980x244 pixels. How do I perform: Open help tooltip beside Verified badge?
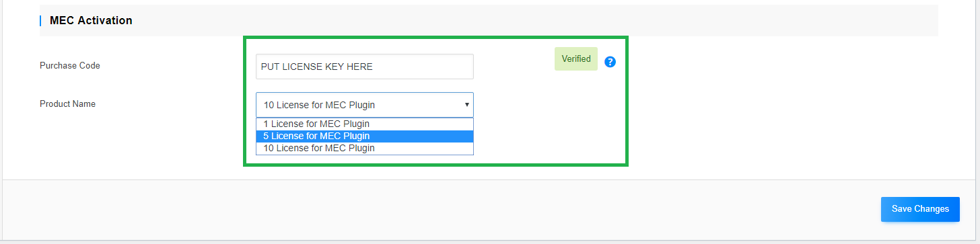610,62
